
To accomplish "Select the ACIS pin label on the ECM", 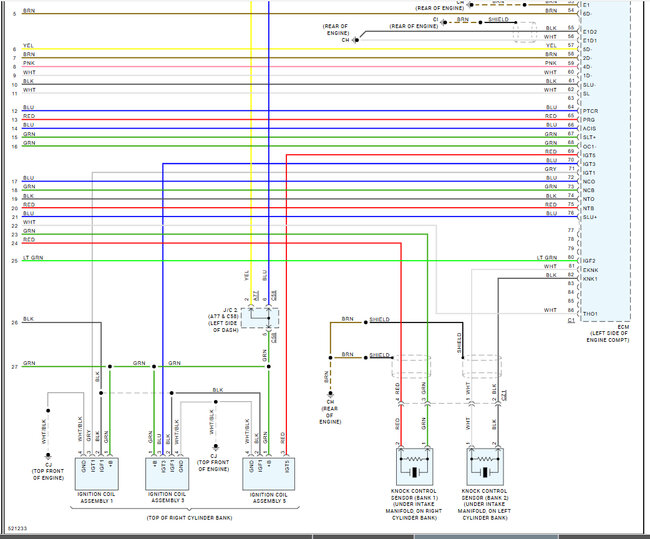I will tap(589, 126).
